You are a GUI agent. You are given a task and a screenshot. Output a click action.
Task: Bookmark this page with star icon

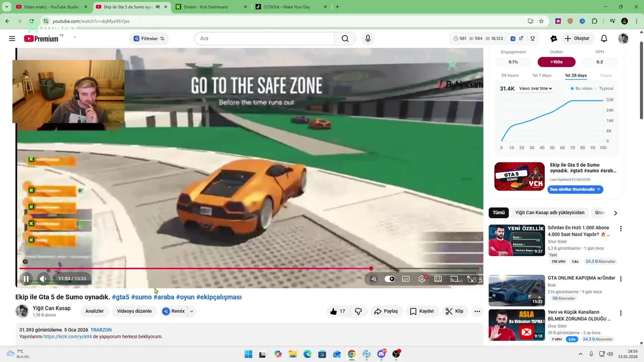coord(541,21)
